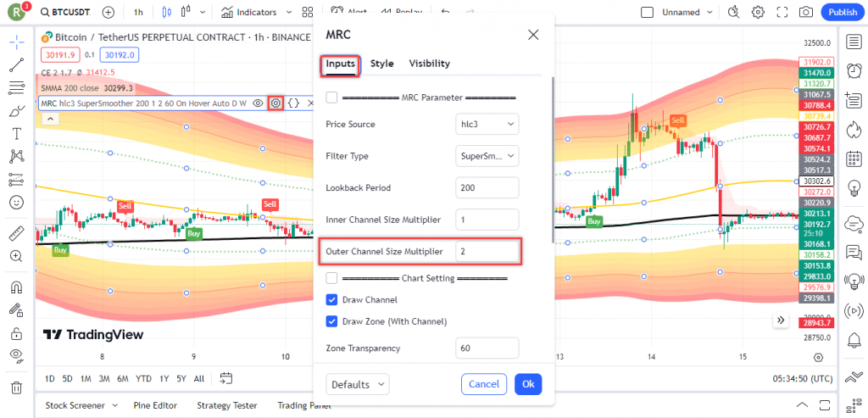868x418 pixels.
Task: Select the 1D time range
Action: (50, 379)
